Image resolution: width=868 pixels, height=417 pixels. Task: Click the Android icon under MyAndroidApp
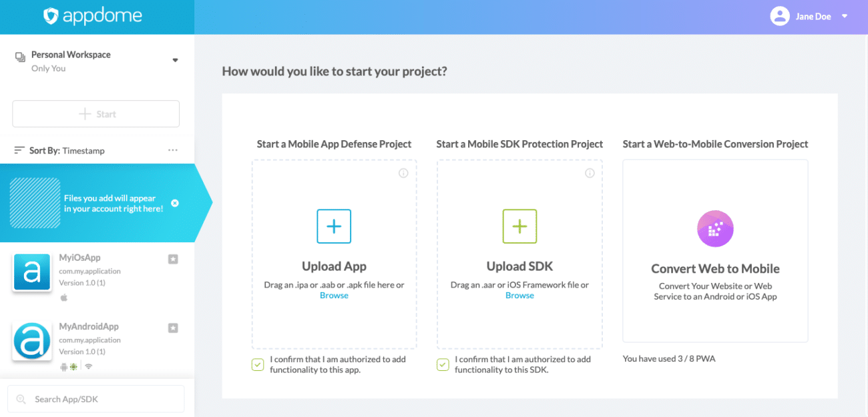64,366
